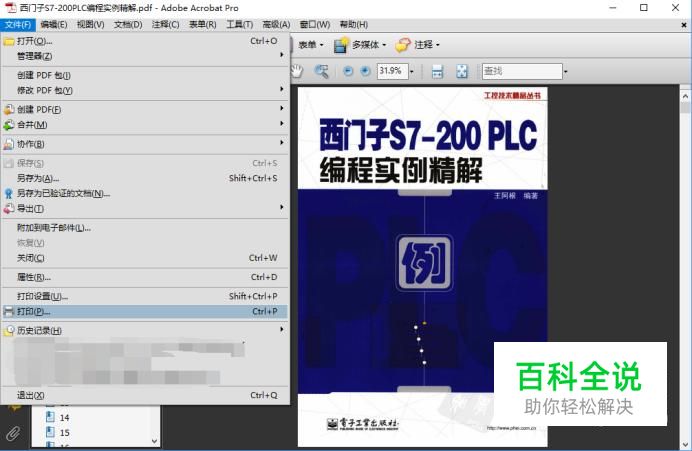
Task: Open the 窗口(W) menu
Action: [x=315, y=25]
